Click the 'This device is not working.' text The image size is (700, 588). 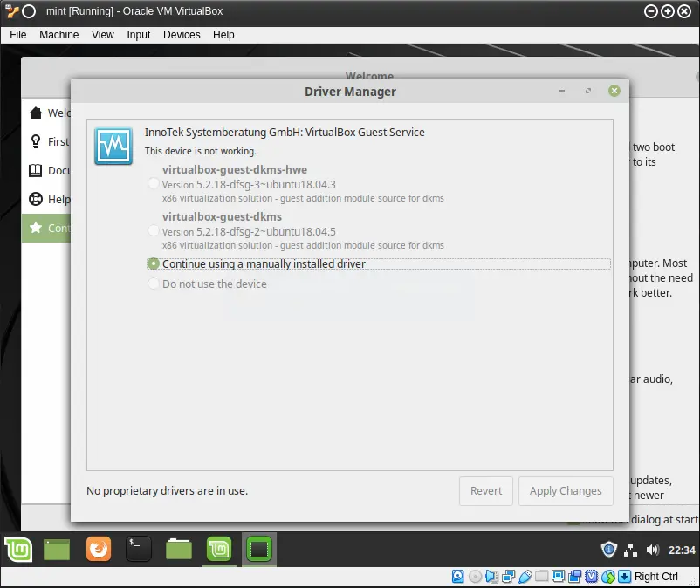coord(201,151)
